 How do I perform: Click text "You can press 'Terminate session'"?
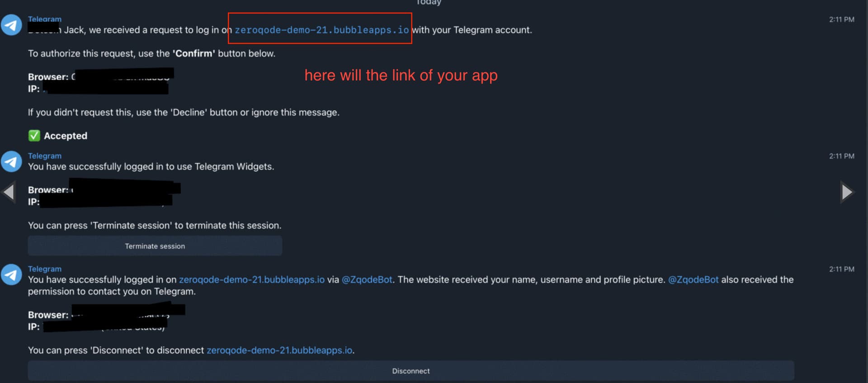pos(100,225)
